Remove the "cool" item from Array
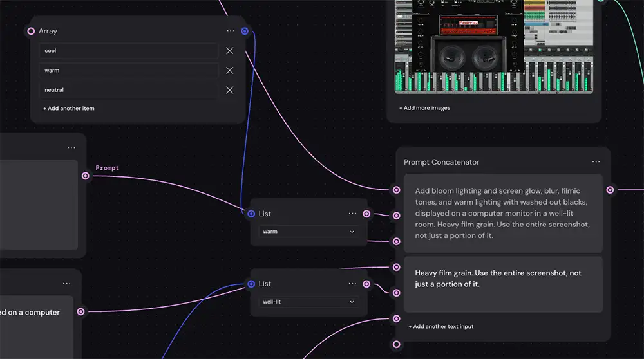 click(229, 51)
